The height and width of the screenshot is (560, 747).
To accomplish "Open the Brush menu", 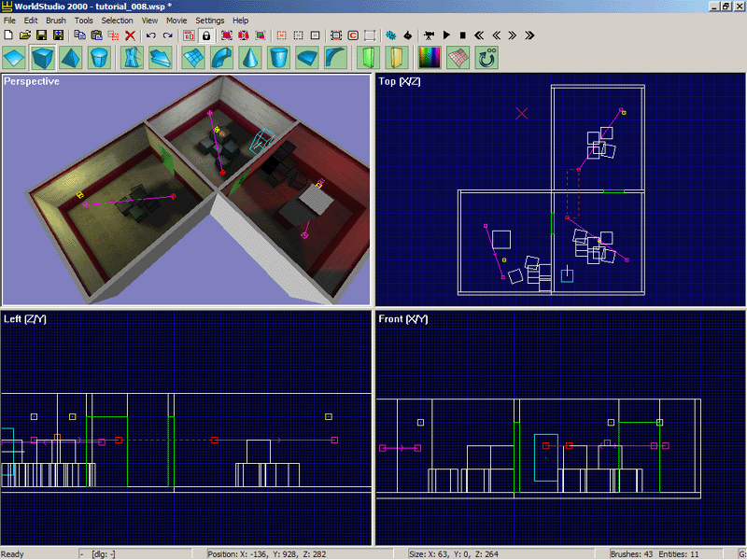I will pos(56,21).
